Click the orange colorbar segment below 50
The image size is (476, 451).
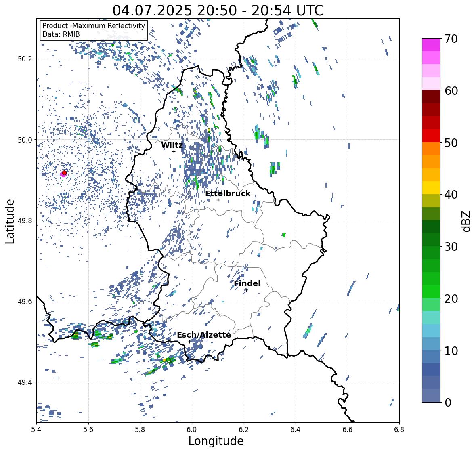coord(431,149)
